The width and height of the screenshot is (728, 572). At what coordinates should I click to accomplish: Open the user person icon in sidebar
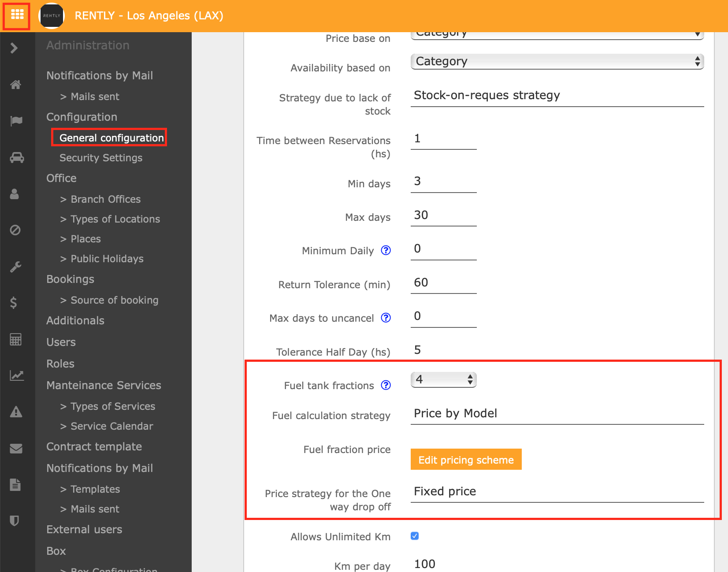[15, 193]
